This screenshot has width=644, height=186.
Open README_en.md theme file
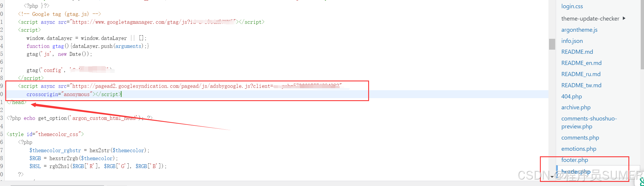tap(581, 63)
